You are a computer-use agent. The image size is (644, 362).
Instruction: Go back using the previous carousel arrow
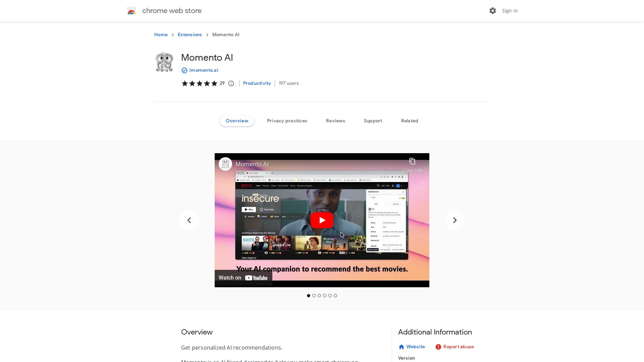coord(189,220)
